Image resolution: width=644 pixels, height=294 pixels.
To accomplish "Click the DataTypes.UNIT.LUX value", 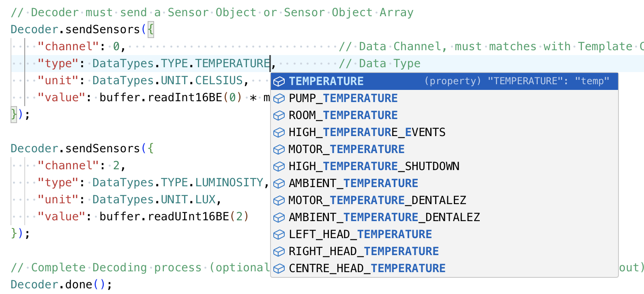I will pos(154,200).
